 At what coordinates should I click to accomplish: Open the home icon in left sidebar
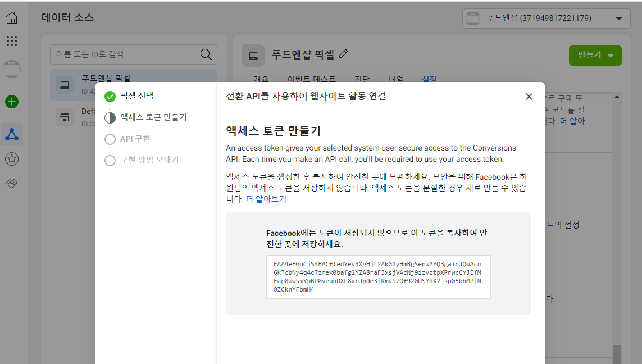click(12, 17)
